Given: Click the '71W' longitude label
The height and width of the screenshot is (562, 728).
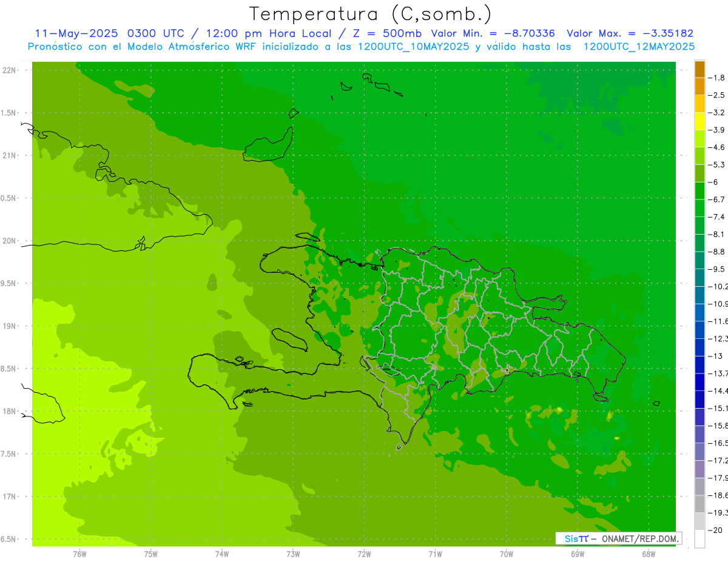Looking at the screenshot, I should 435,554.
